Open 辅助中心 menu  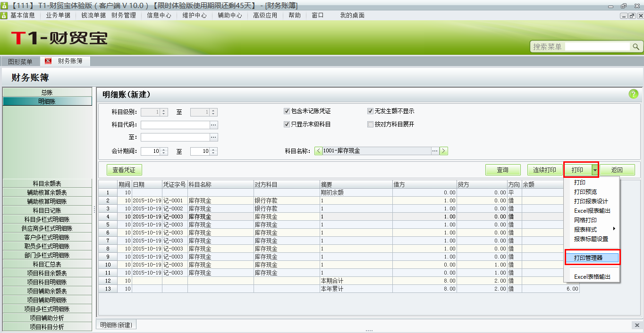point(230,15)
